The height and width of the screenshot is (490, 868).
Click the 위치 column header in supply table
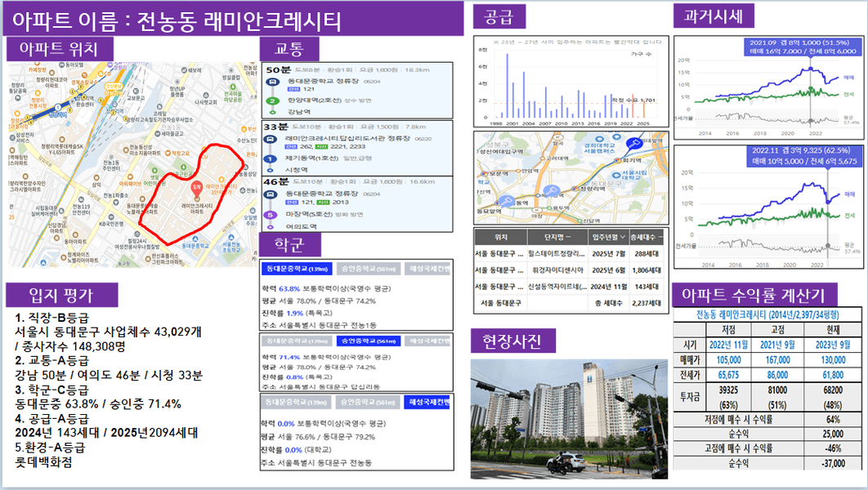501,238
